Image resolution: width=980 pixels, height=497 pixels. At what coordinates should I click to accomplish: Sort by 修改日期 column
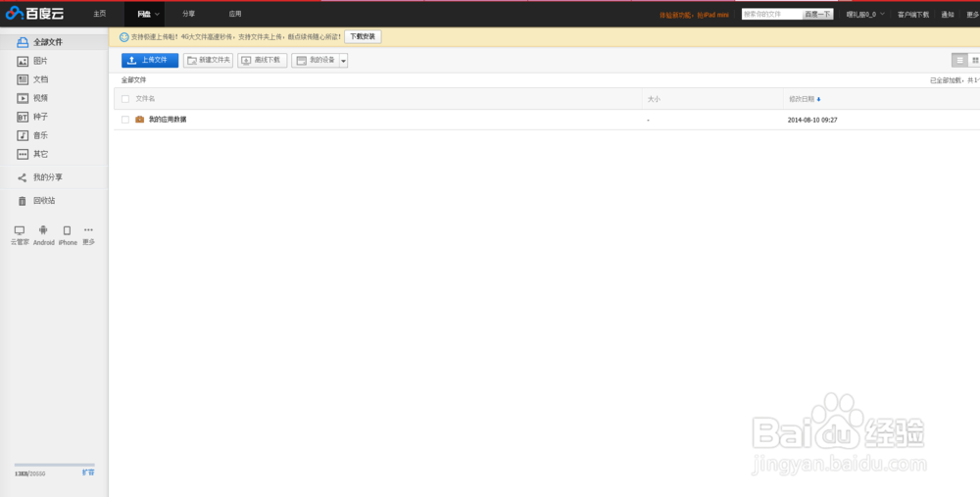coord(805,99)
